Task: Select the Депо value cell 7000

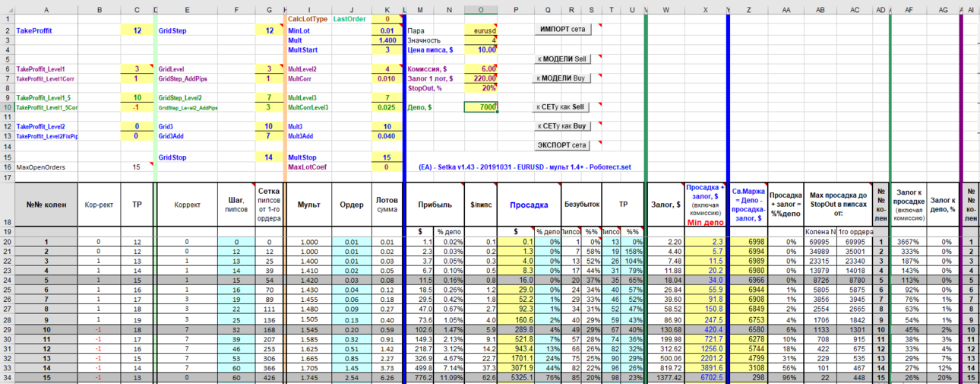Action: 480,107
